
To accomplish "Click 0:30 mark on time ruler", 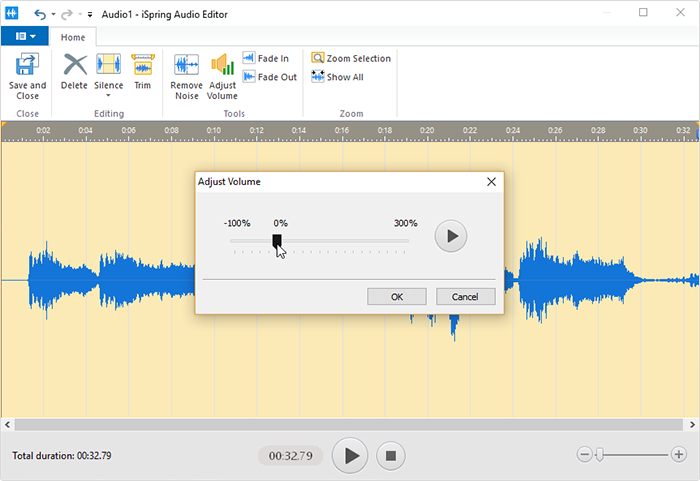I will click(x=640, y=130).
